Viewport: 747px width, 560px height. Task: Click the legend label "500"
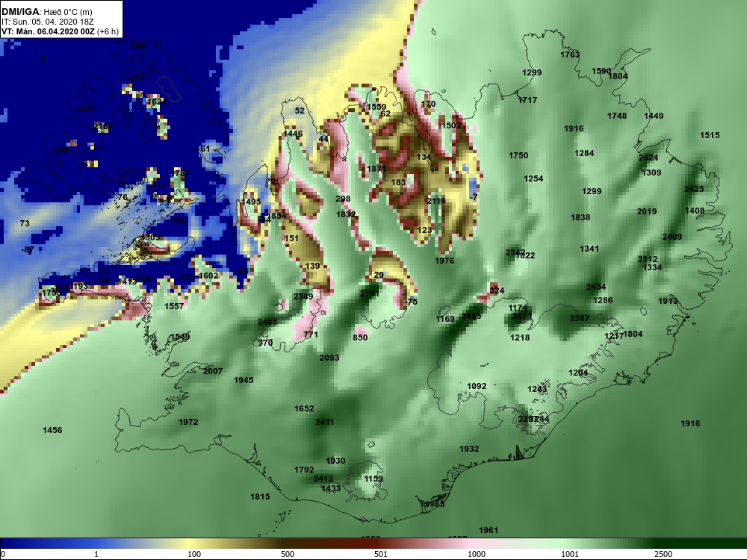click(288, 554)
